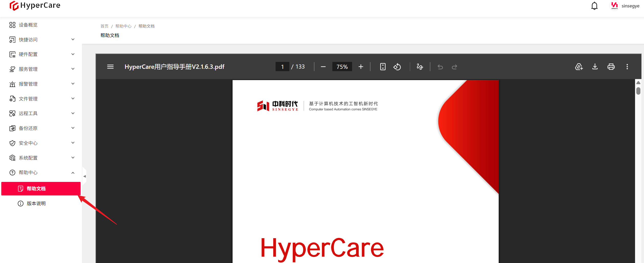Expand the 文件管理 chevron
Viewport: 644px width, 263px height.
coord(73,98)
